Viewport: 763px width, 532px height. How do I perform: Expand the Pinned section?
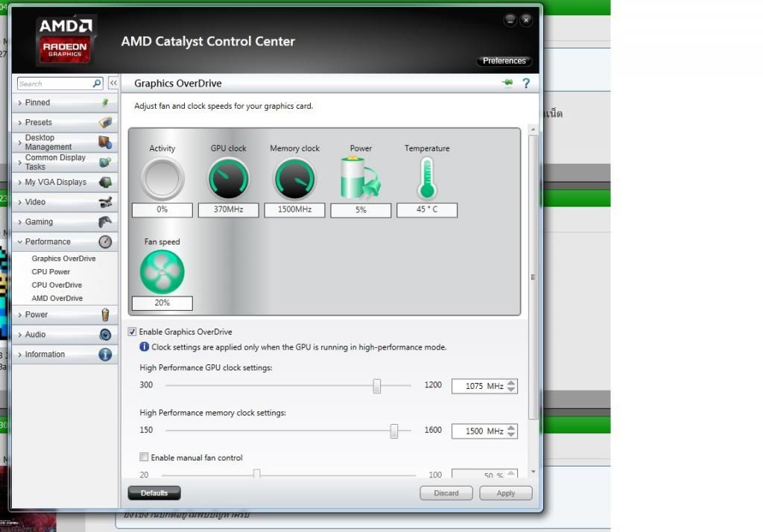coord(19,103)
